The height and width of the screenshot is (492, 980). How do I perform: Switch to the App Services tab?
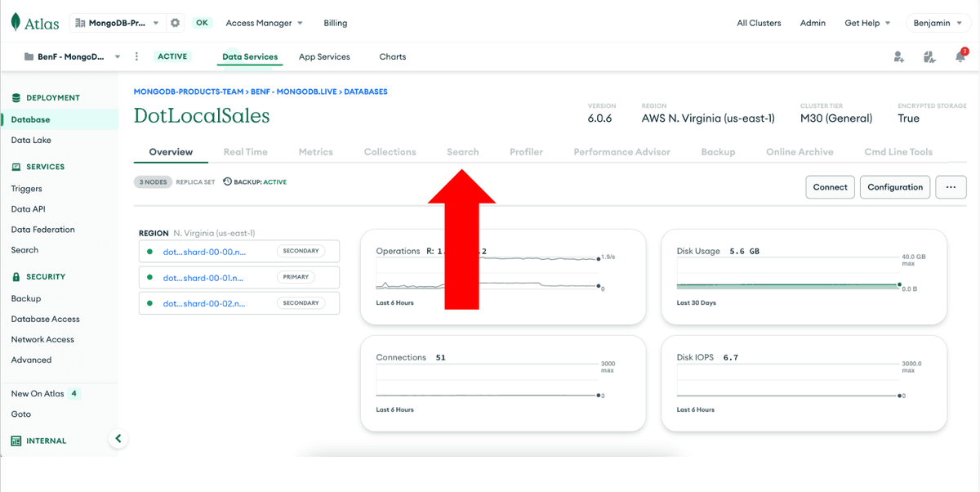324,57
